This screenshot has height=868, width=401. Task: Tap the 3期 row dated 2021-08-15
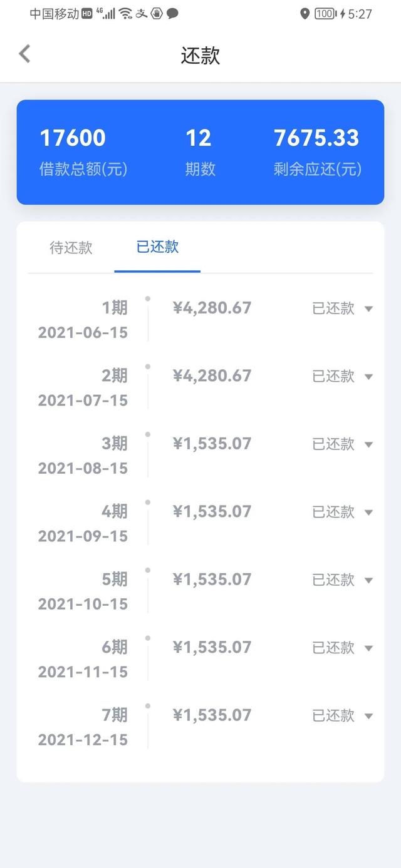tap(83, 456)
